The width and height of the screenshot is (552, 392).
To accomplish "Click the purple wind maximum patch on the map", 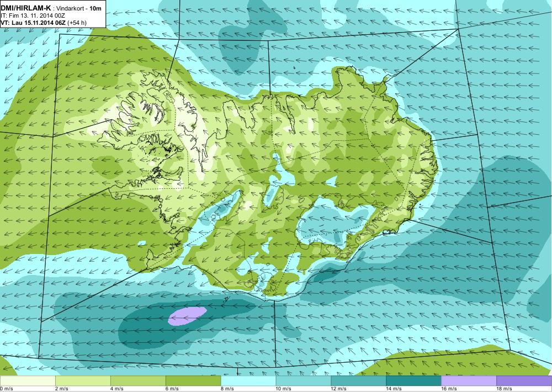I will pos(187,316).
